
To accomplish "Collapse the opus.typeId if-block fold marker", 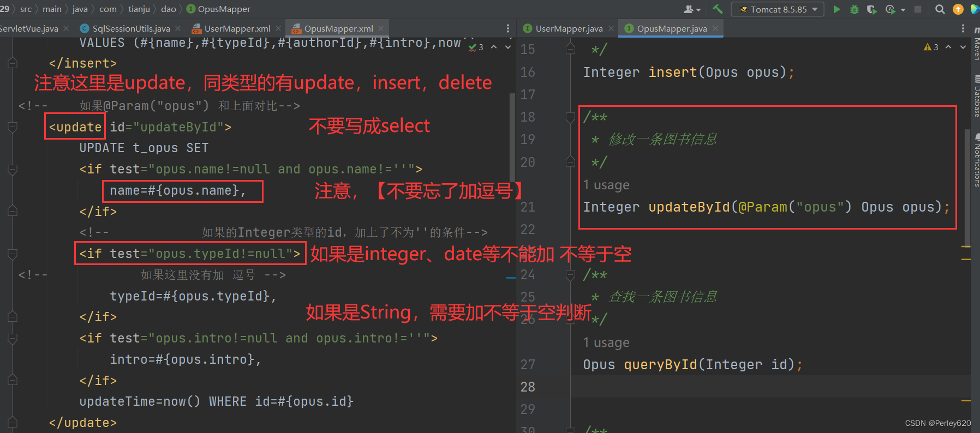I will (x=13, y=254).
